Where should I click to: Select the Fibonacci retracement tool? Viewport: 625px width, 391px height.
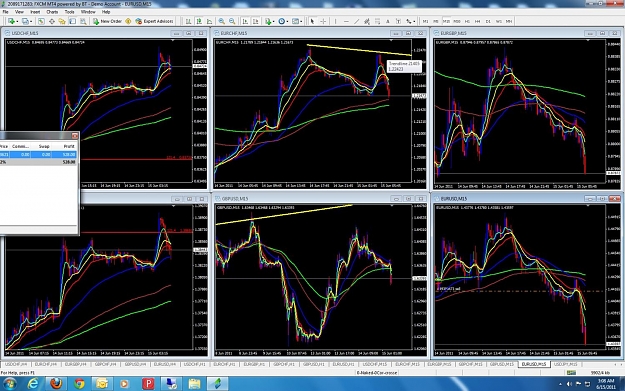coord(377,21)
